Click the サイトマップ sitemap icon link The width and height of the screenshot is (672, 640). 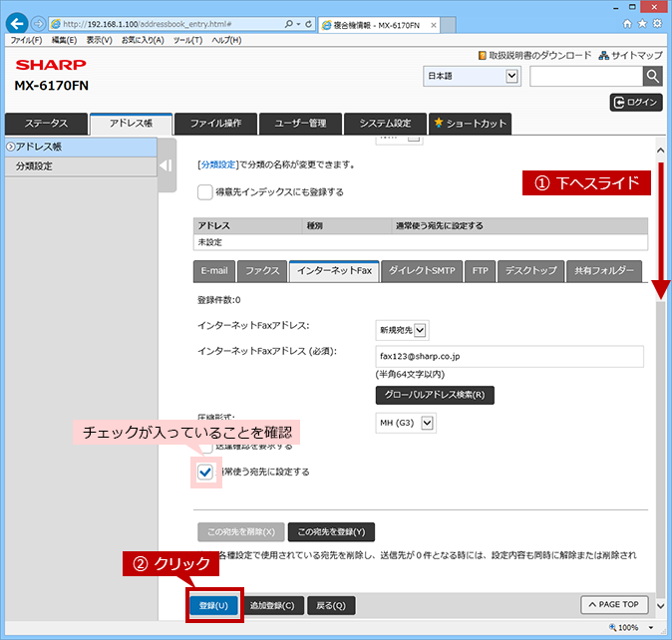pyautogui.click(x=630, y=55)
